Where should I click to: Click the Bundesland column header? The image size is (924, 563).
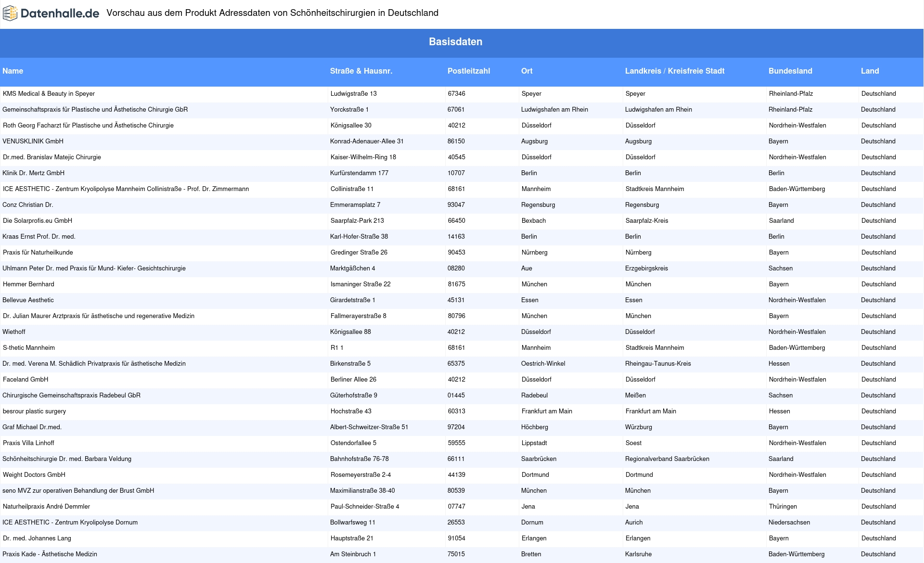click(790, 71)
